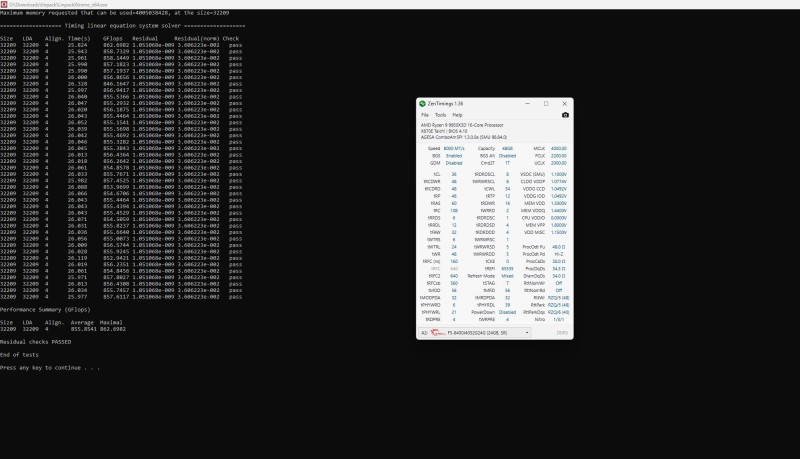Screen dimensions: 800x459
Task: Click the RttNomWr Off value
Action: coord(559,283)
